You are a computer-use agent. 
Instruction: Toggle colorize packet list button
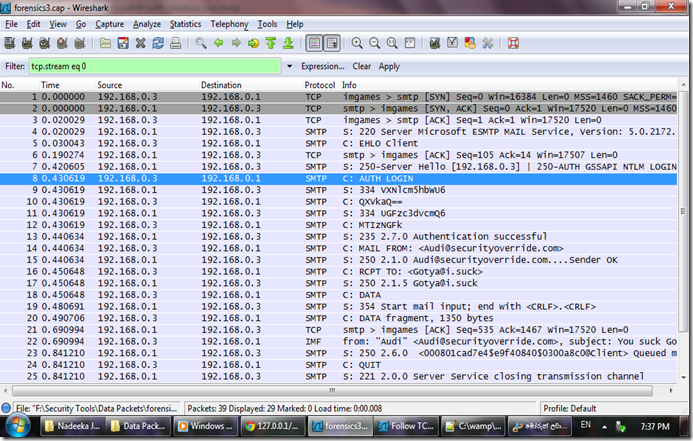(314, 43)
